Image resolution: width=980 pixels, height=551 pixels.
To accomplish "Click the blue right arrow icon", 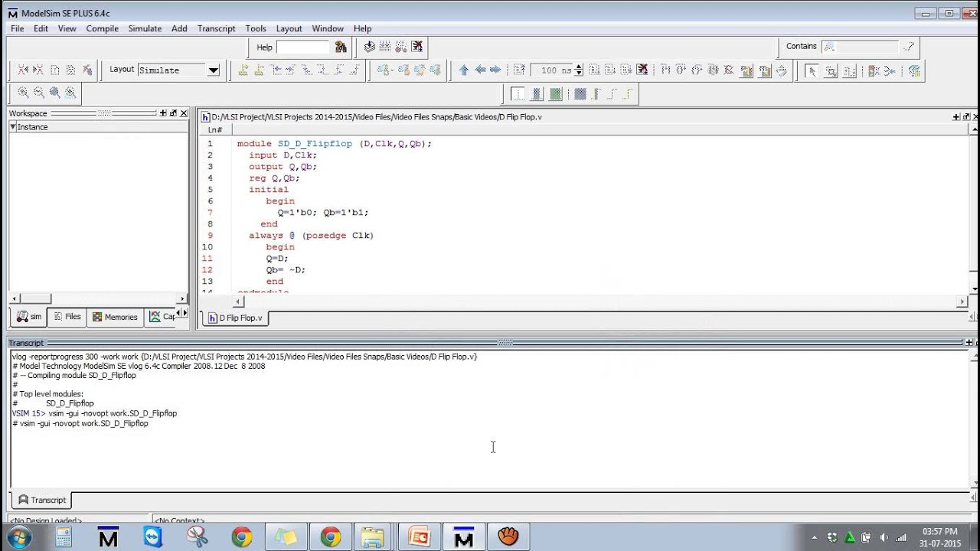I will coord(495,70).
